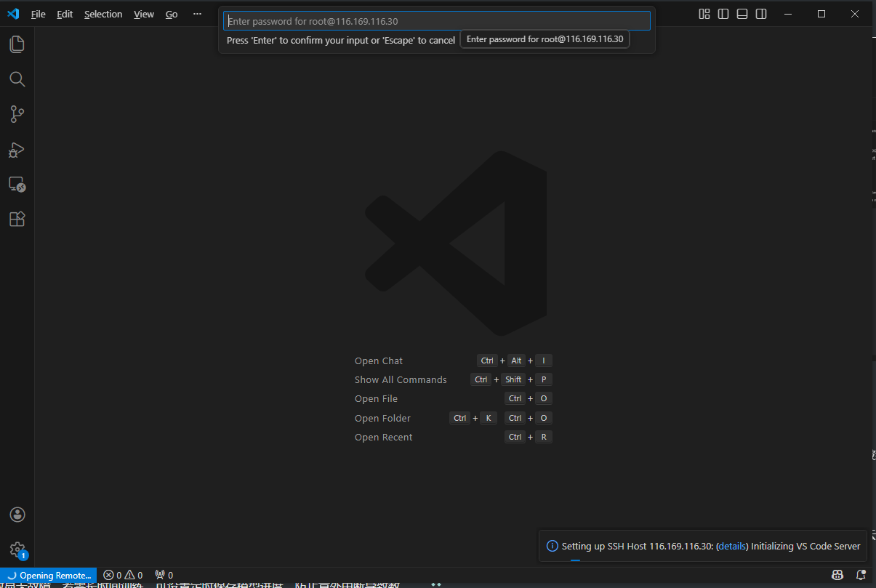Click the 'R' key badge beside Open Recent
Screen dimensions: 876x588
tap(543, 437)
